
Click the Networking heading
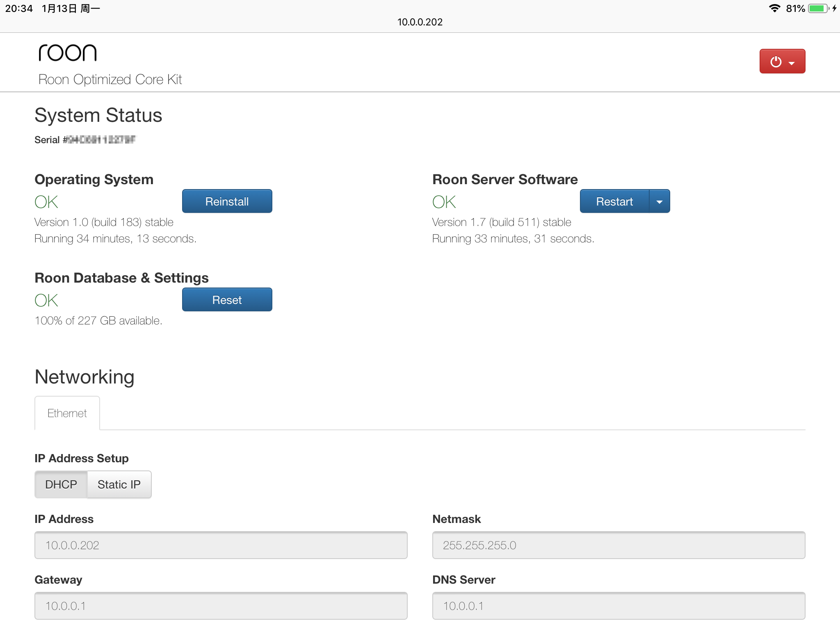[84, 377]
